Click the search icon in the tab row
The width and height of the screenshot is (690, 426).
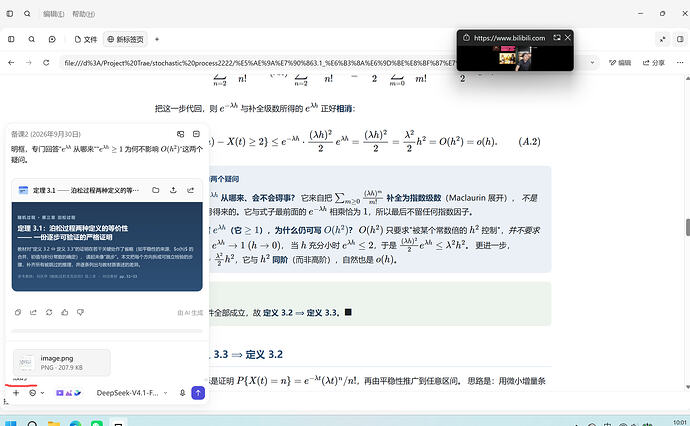(32, 39)
